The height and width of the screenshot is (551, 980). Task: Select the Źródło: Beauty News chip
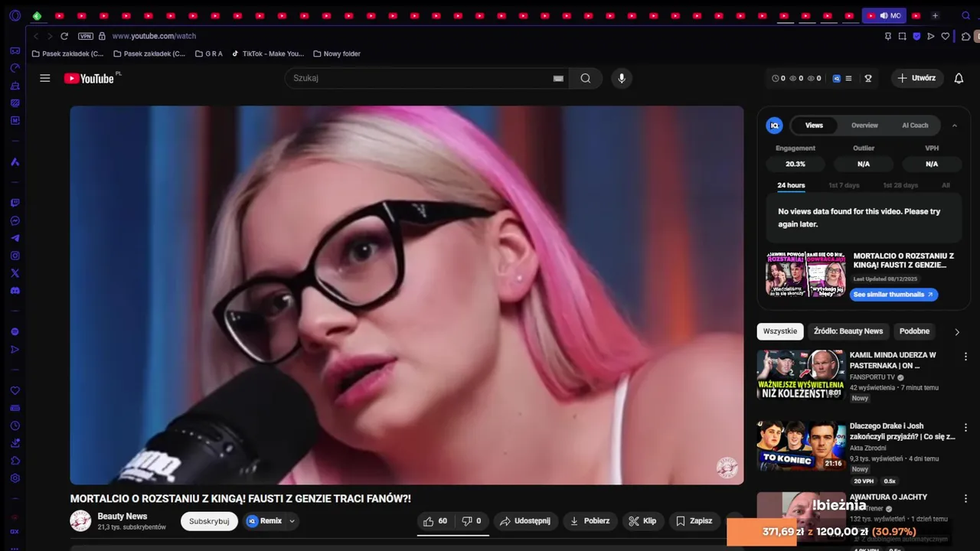click(848, 331)
